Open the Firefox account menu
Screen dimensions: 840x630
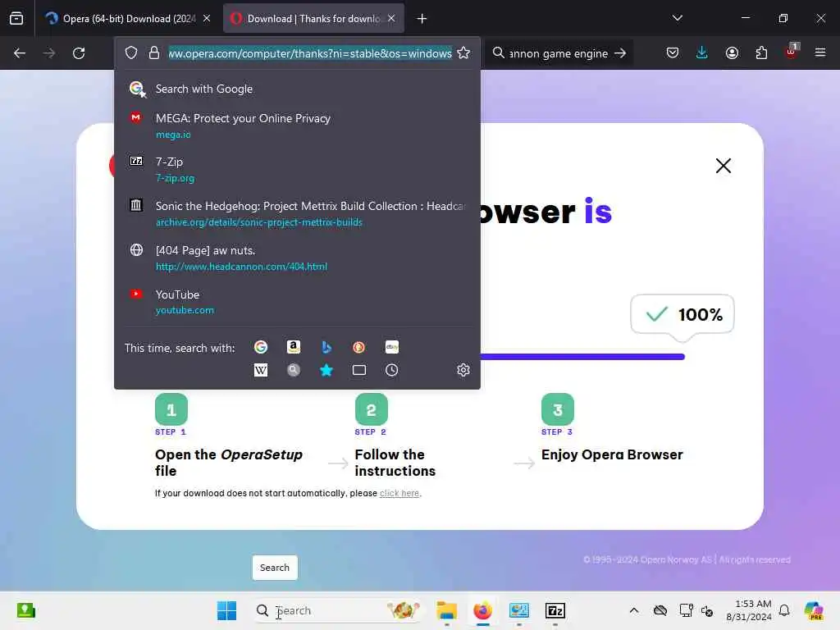(x=732, y=53)
